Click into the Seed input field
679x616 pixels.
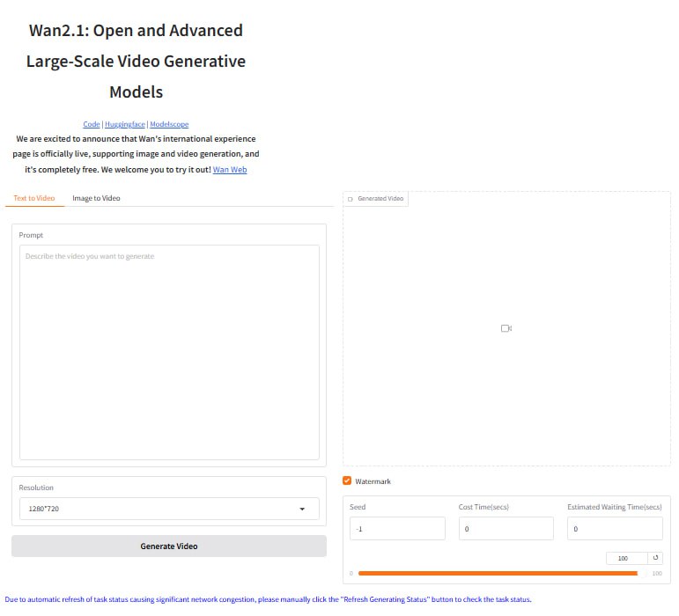pos(397,529)
